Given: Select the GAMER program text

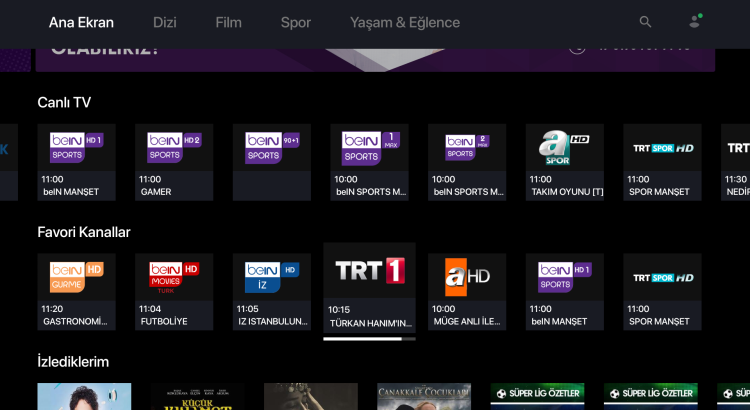Looking at the screenshot, I should (156, 192).
